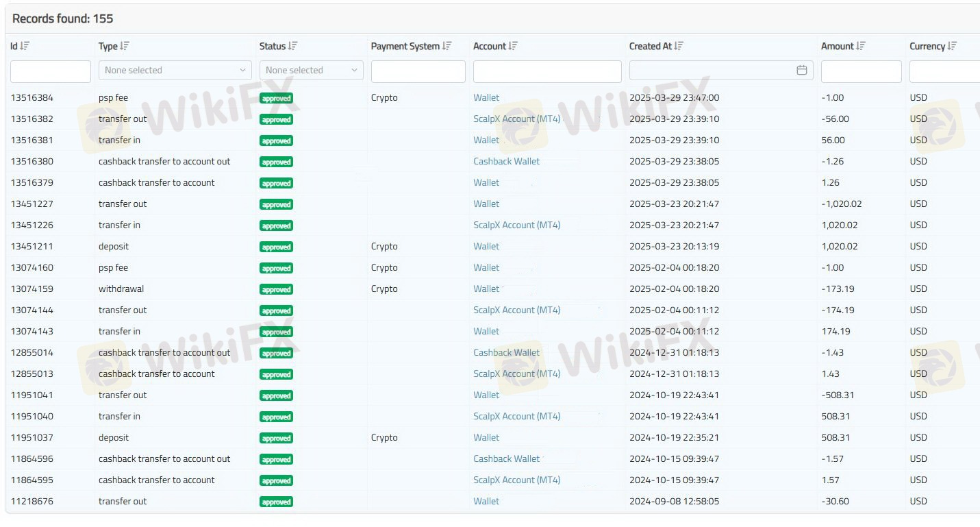
Task: Click the Amount filter input
Action: (x=861, y=71)
